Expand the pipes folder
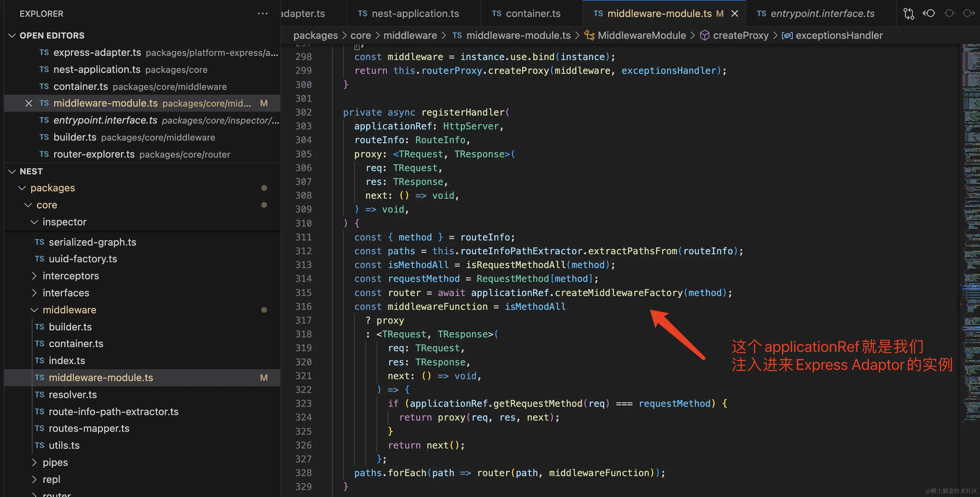The width and height of the screenshot is (980, 497). pos(34,462)
